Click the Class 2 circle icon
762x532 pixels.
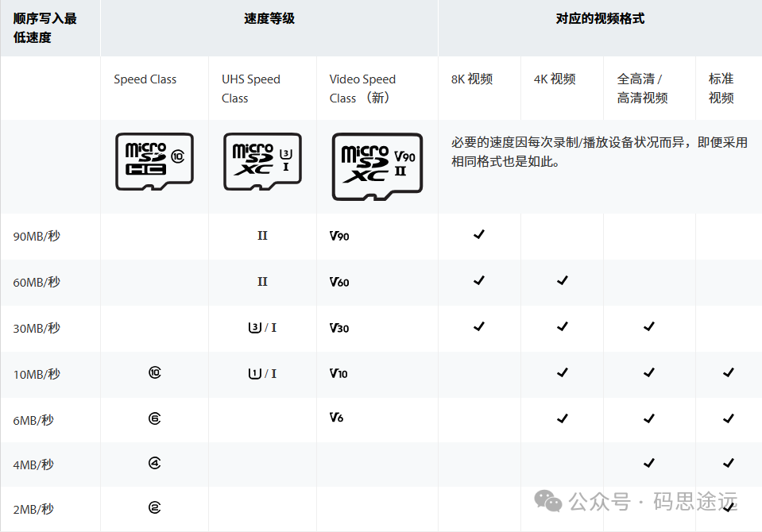(155, 508)
